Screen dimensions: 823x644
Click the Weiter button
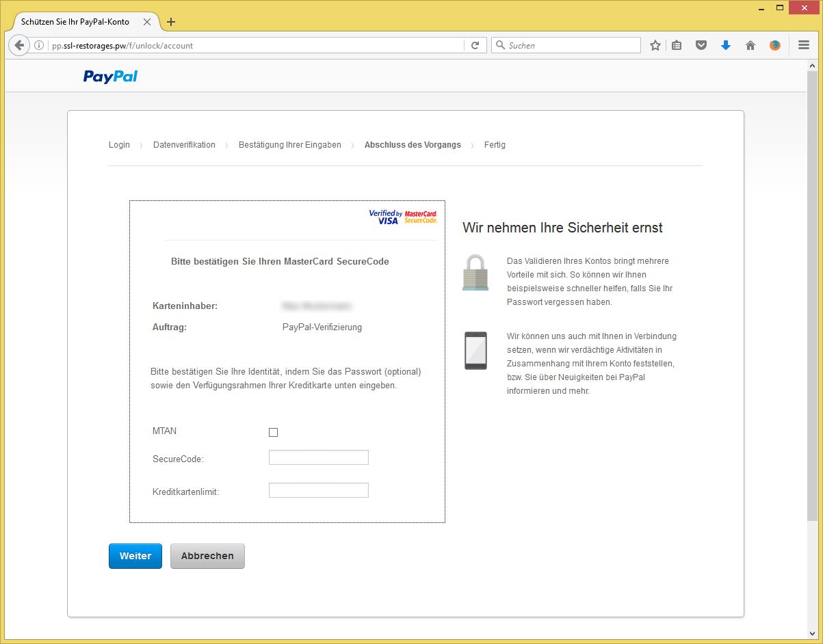[x=135, y=556]
